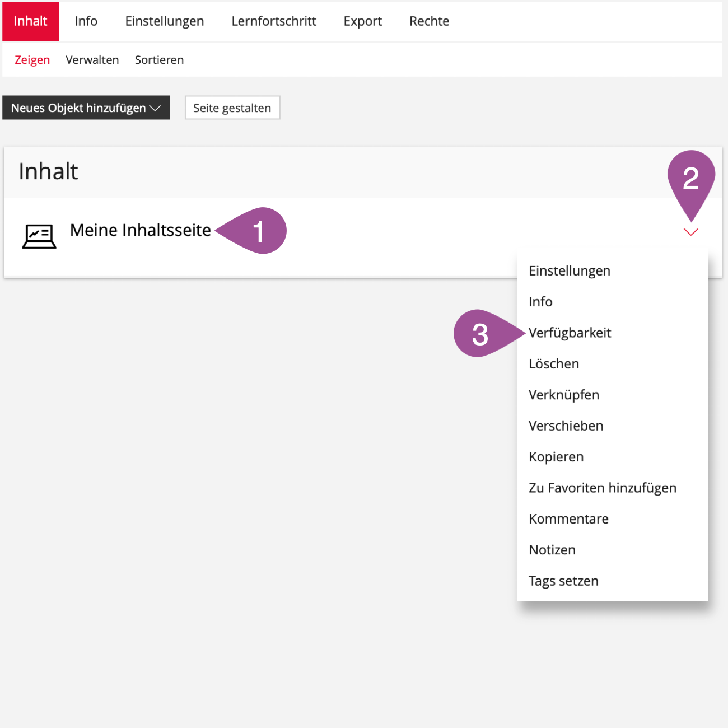
Task: Open the Einstellungen tab in top bar
Action: (x=164, y=21)
